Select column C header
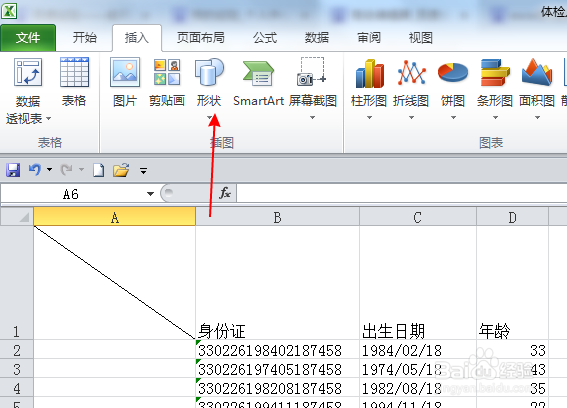Image resolution: width=567 pixels, height=408 pixels. pos(418,217)
